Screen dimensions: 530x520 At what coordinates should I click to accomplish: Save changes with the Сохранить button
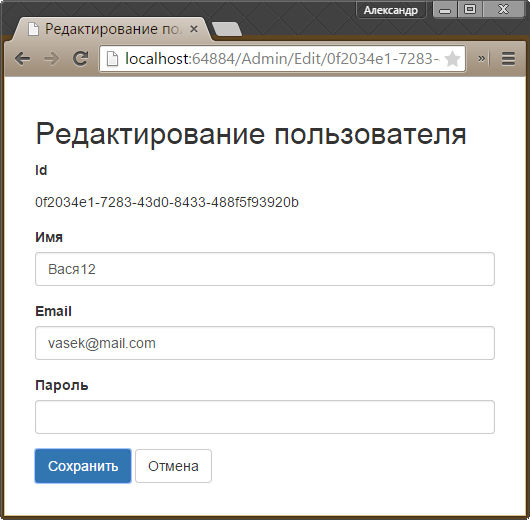[83, 466]
